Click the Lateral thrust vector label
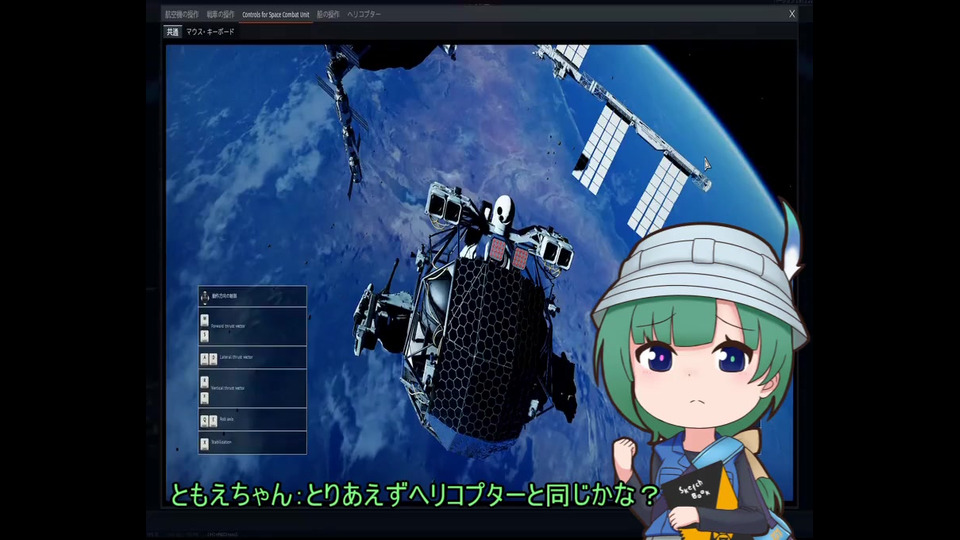Screen dimensions: 960x540 [x=236, y=357]
